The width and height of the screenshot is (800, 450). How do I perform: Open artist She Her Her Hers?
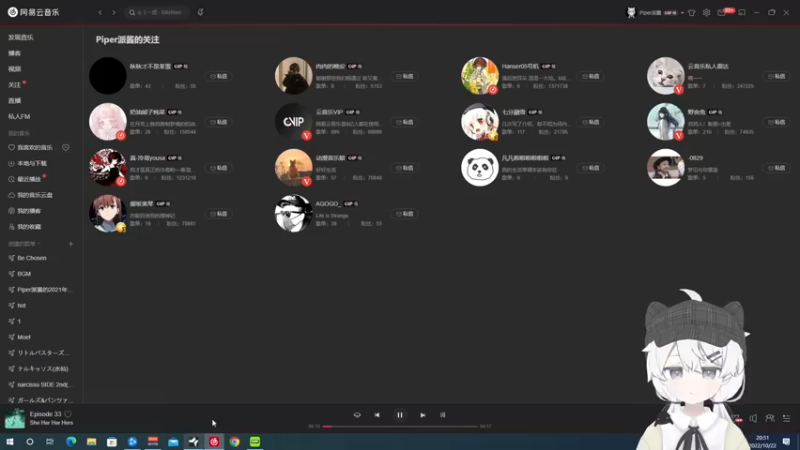pyautogui.click(x=51, y=423)
